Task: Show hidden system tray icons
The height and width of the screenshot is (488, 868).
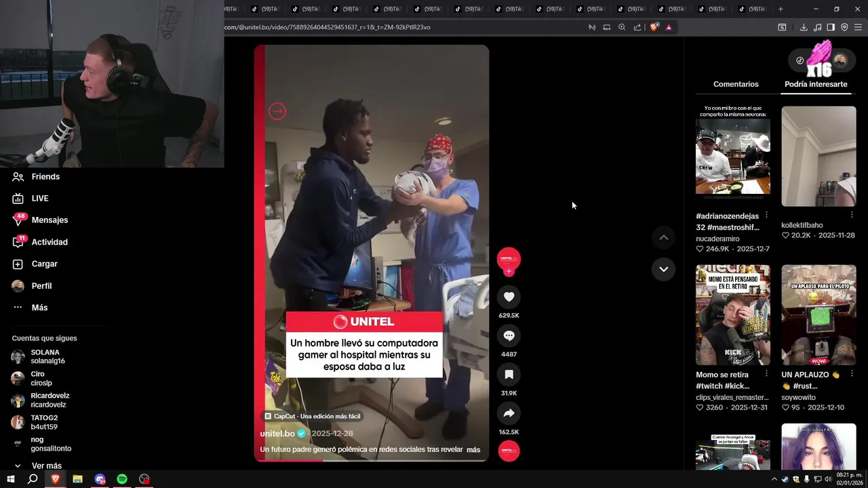Action: [x=774, y=479]
